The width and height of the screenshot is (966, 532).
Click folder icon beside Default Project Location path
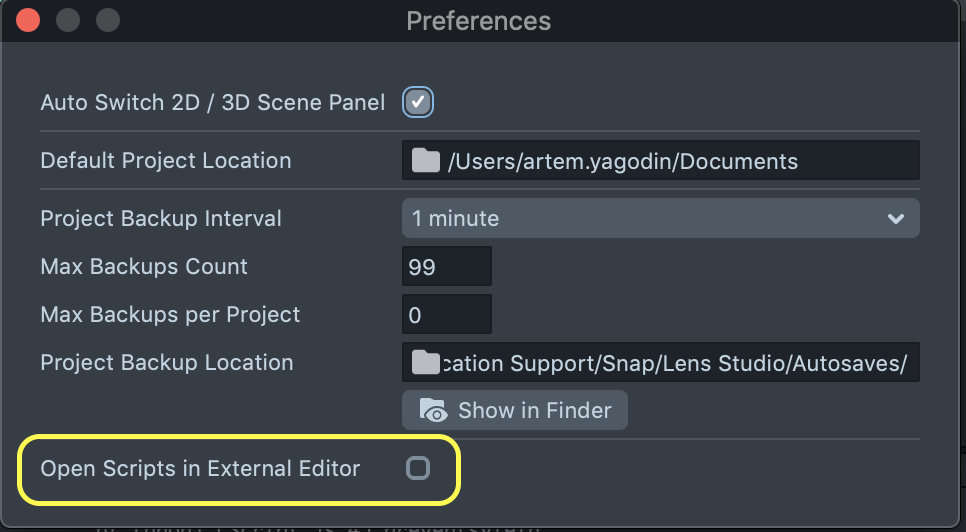tap(426, 161)
